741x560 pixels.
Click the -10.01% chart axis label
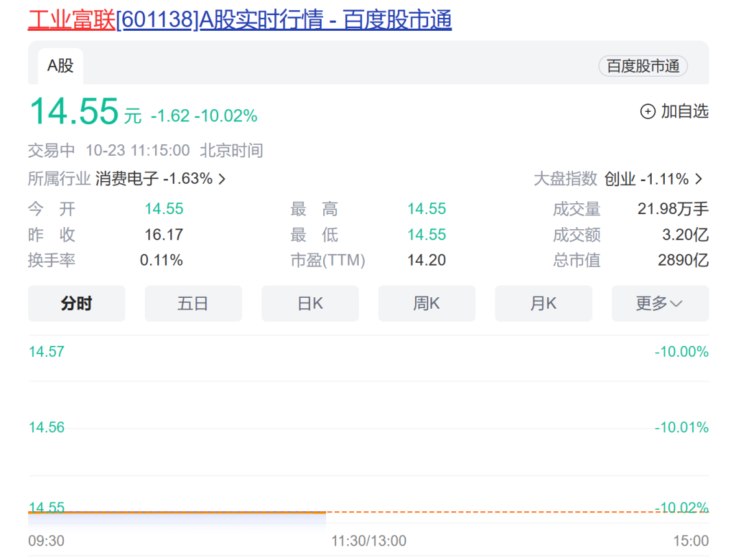tap(681, 428)
